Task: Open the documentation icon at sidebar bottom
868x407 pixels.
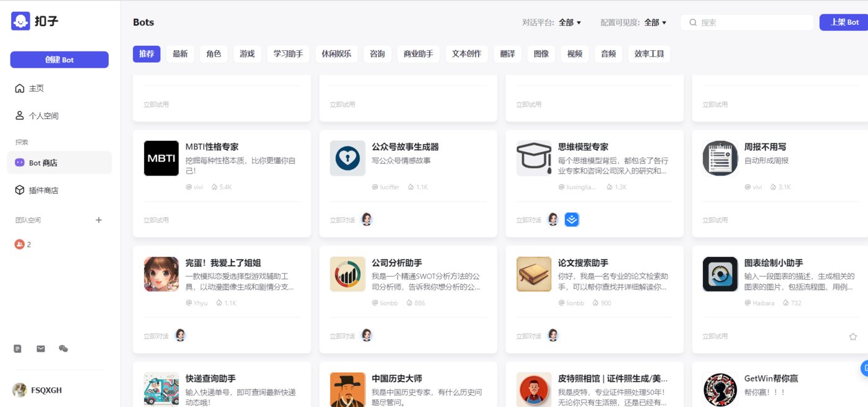Action: (x=18, y=349)
